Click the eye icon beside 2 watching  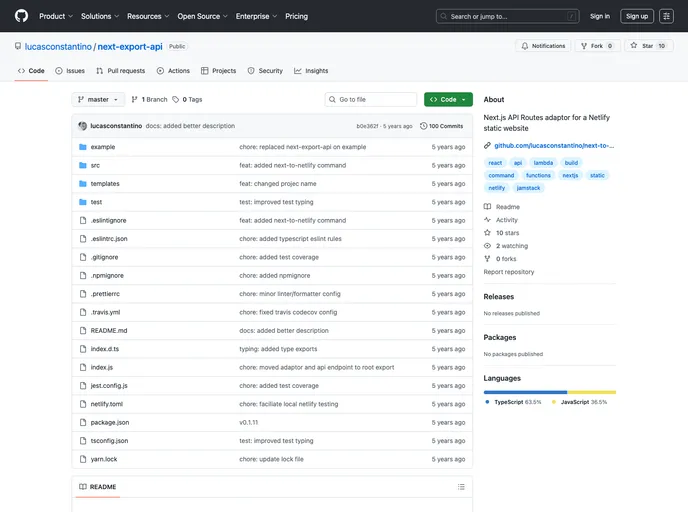coord(487,246)
